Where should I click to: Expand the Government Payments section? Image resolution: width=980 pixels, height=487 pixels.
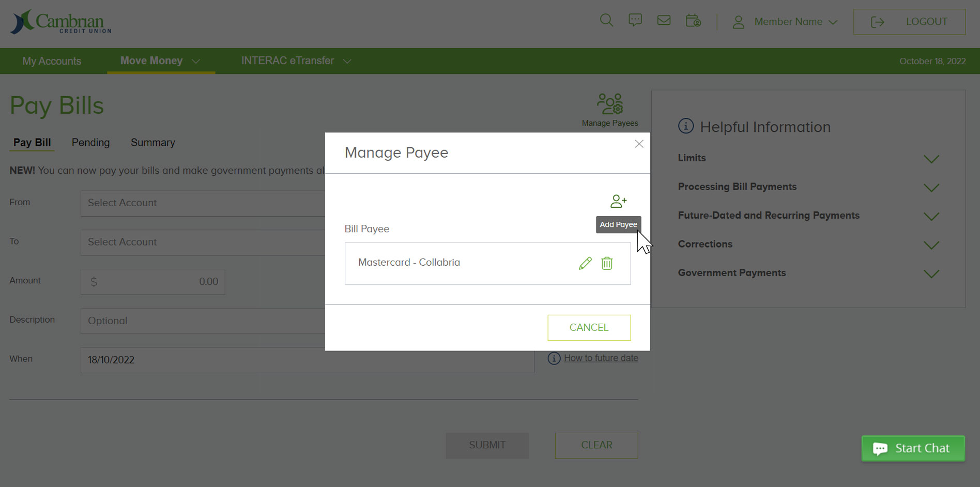coord(931,273)
